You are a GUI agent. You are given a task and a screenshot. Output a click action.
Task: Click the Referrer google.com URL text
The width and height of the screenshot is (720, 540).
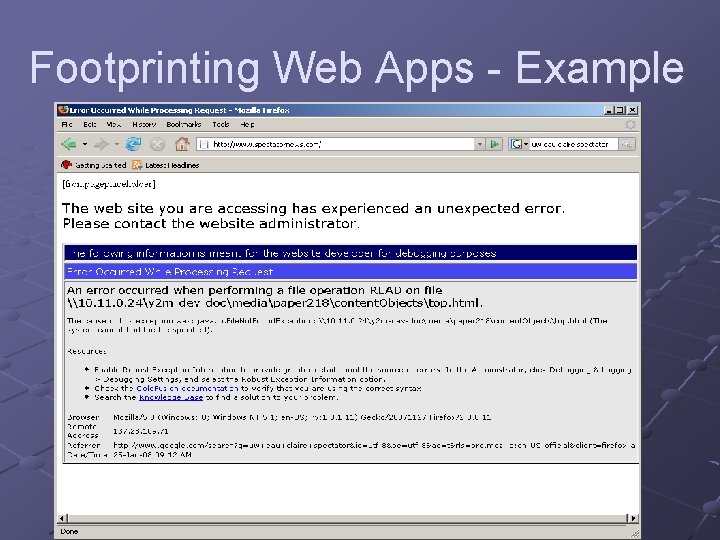coord(374,445)
